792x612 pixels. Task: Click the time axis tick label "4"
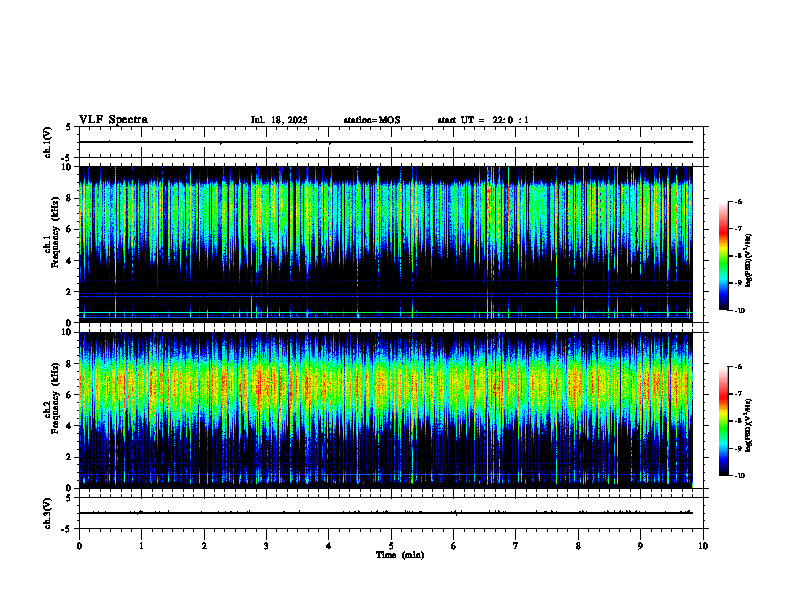click(329, 546)
